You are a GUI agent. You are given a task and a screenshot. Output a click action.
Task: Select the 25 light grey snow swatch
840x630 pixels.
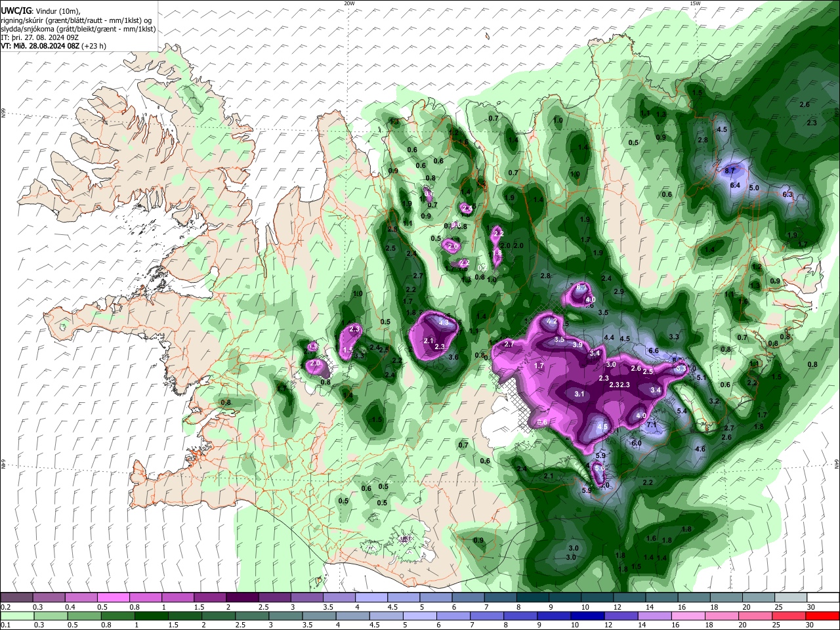tap(791, 597)
